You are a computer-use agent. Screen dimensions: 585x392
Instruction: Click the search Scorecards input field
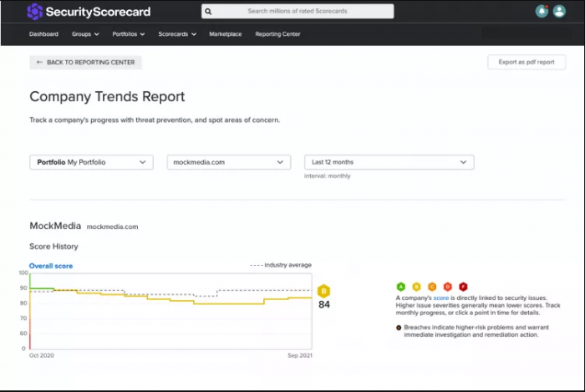[x=298, y=11]
